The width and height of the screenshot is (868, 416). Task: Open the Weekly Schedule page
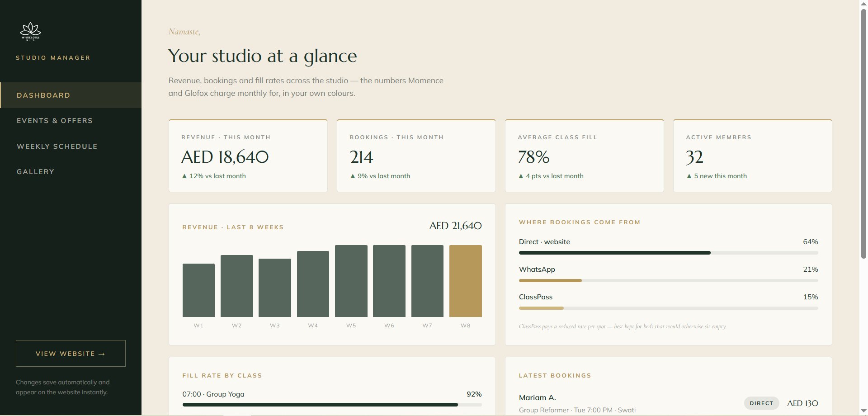pyautogui.click(x=71, y=146)
